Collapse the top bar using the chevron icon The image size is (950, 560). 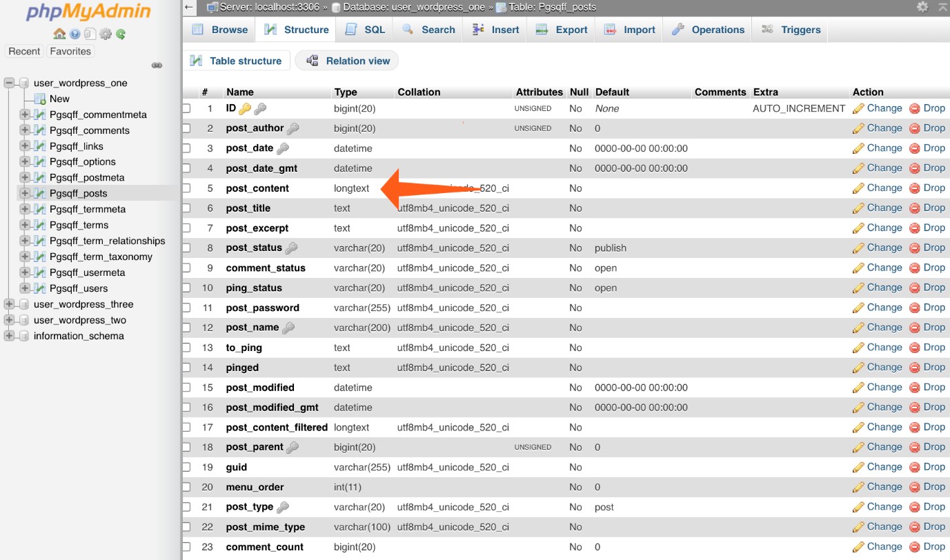coord(942,6)
